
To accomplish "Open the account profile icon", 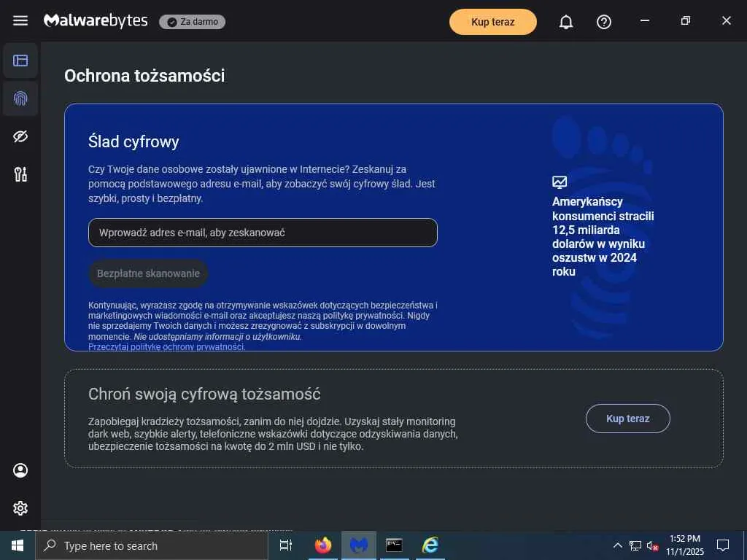I will coord(20,470).
